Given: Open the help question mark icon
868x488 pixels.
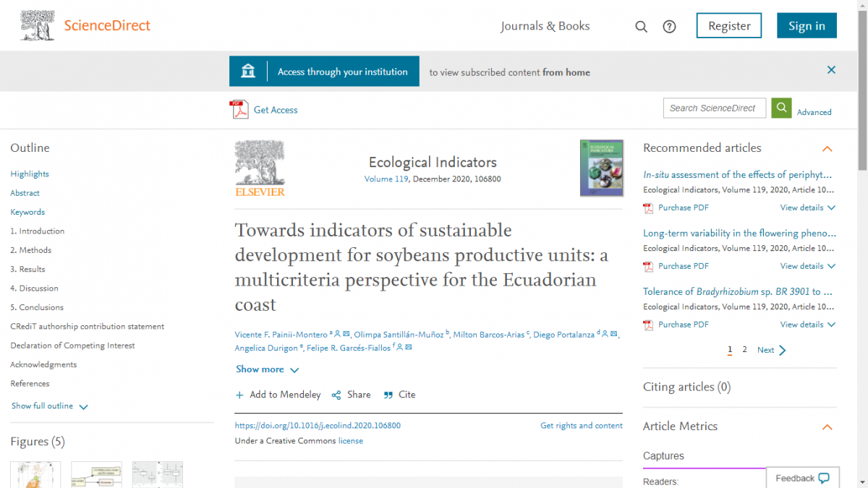Looking at the screenshot, I should 670,27.
